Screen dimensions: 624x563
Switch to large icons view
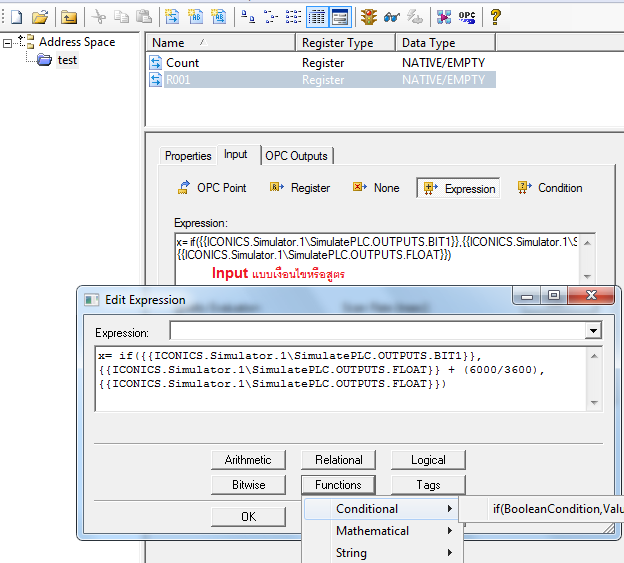[248, 17]
